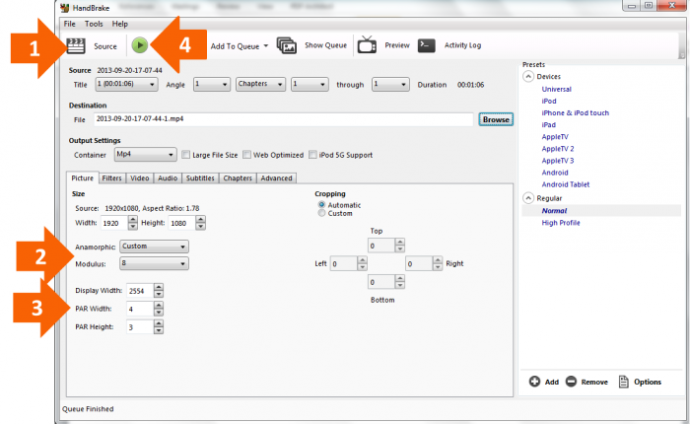Image resolution: width=690 pixels, height=424 pixels.
Task: Open the Anamorphic dropdown
Action: [x=153, y=245]
